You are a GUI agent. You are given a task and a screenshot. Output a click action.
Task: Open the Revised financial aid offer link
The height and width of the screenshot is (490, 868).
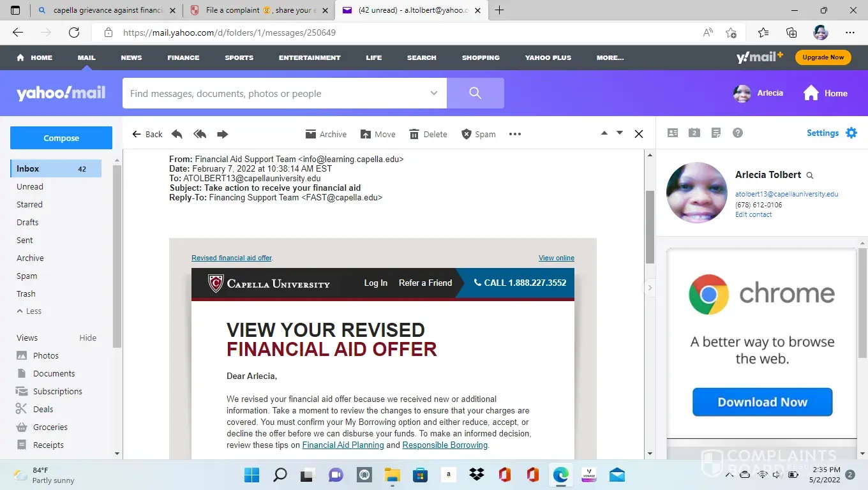[232, 258]
